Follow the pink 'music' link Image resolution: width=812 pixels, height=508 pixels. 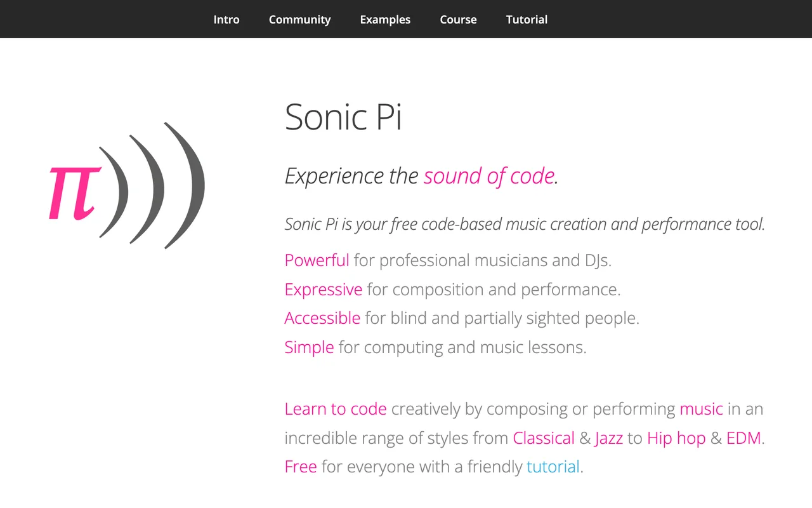coord(701,409)
